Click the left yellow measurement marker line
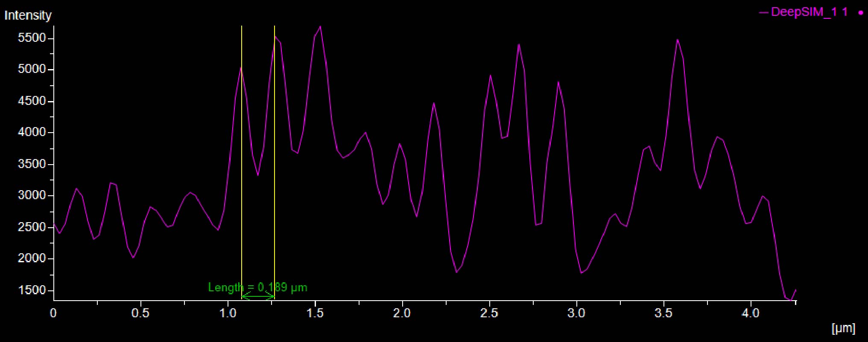The width and height of the screenshot is (868, 342). [242, 171]
